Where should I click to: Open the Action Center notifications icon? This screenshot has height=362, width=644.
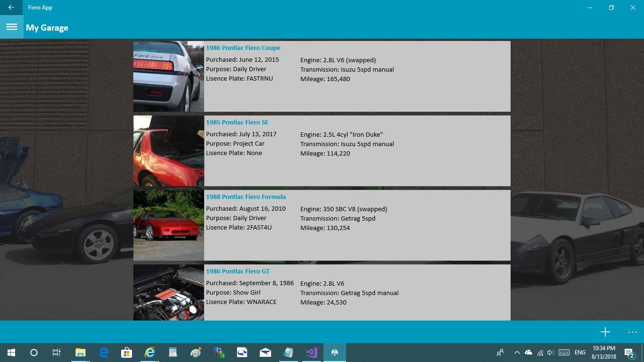click(629, 352)
